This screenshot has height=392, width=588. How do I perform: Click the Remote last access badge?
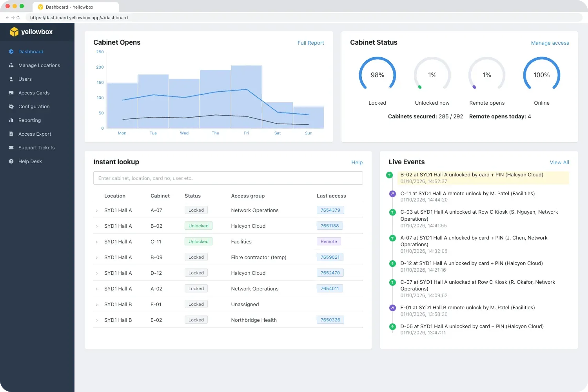(329, 241)
